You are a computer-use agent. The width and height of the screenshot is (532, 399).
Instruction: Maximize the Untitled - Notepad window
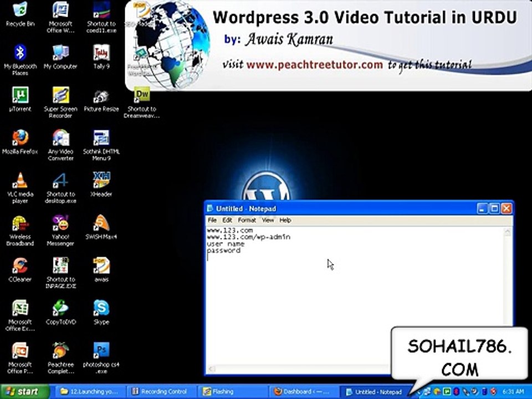(494, 208)
